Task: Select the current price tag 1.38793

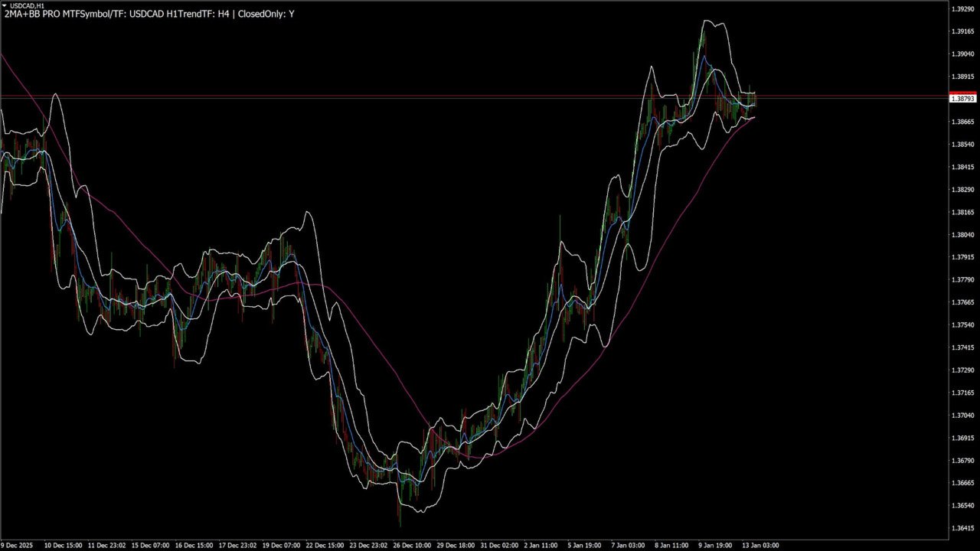Action: pos(962,99)
